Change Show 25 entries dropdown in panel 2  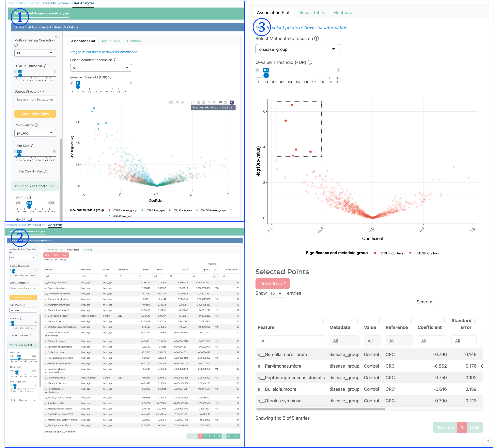coord(54,260)
